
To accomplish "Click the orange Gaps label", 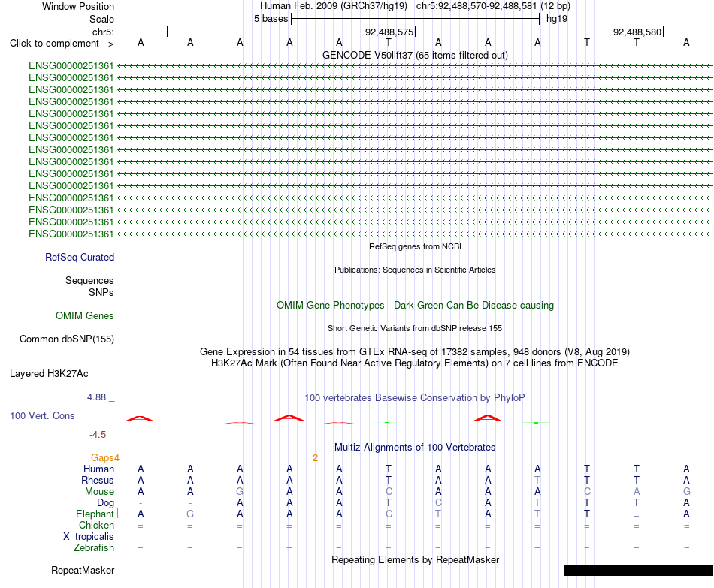I will (102, 458).
